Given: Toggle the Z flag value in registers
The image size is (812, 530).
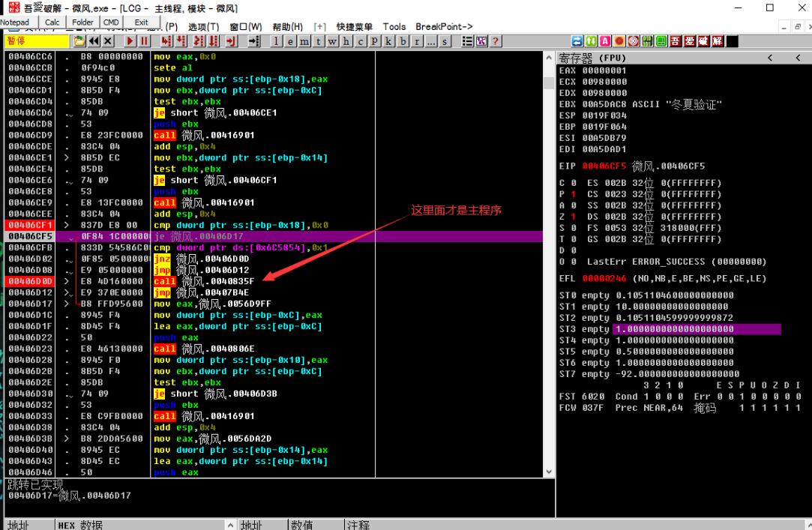Looking at the screenshot, I should coord(572,217).
